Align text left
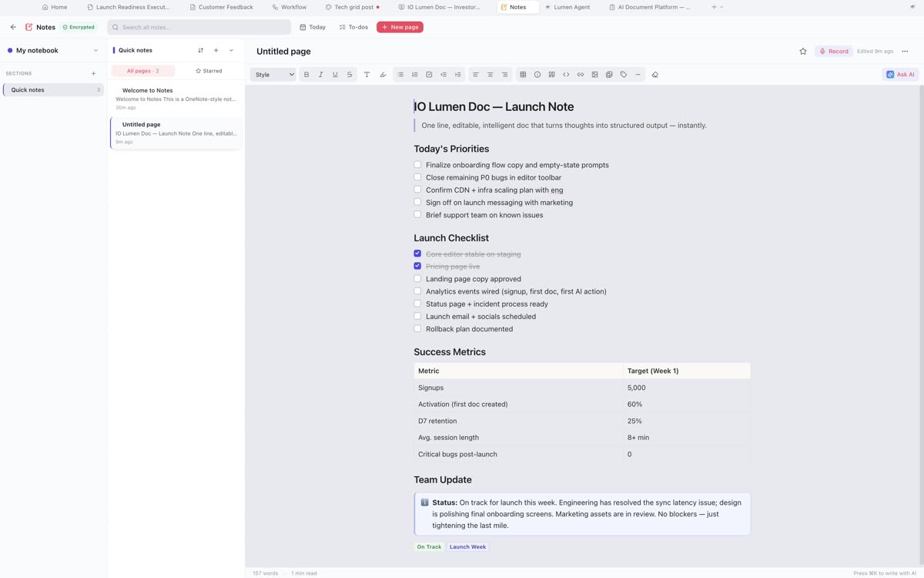This screenshot has height=578, width=924. click(476, 75)
